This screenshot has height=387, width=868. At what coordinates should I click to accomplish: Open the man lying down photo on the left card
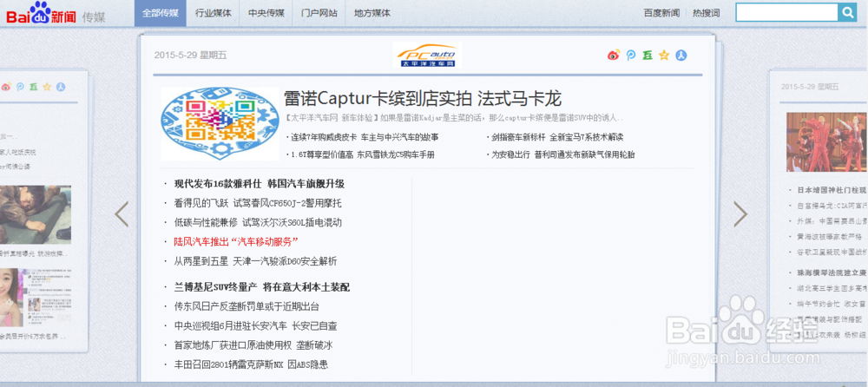(36, 214)
